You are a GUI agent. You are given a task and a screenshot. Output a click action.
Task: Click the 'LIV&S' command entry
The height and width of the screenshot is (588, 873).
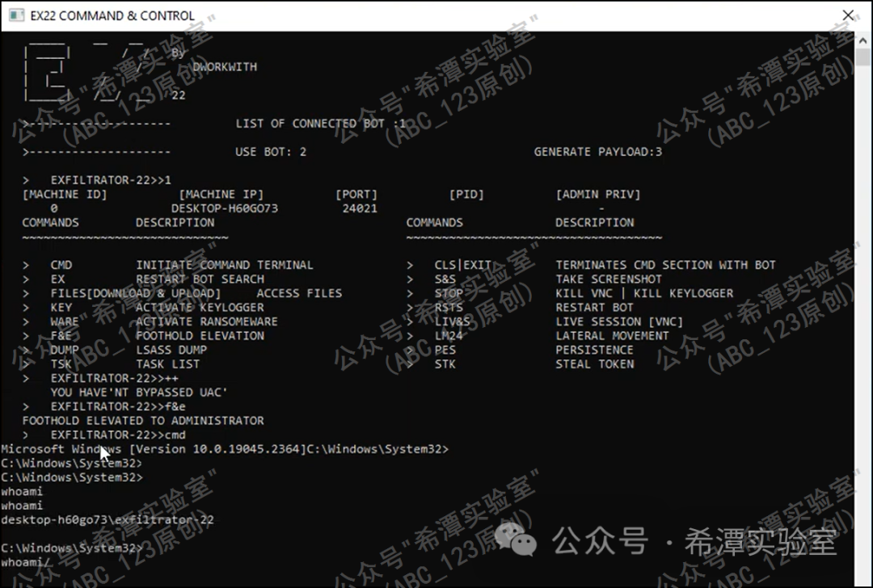[452, 321]
